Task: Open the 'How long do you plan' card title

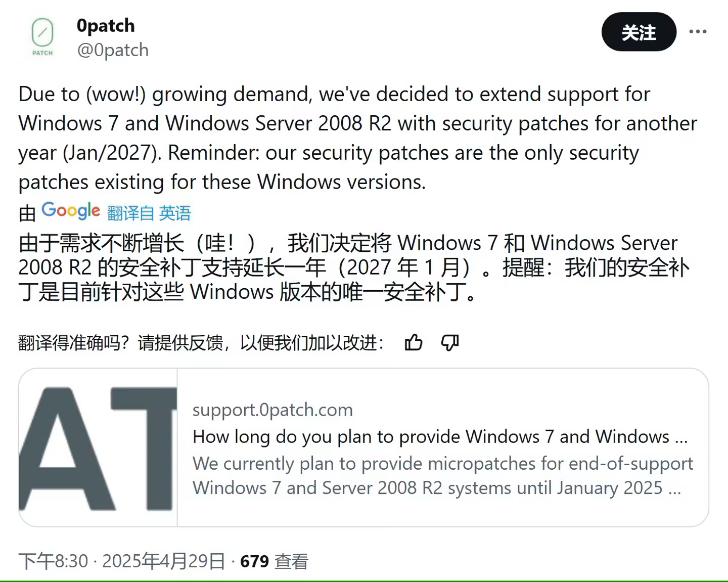Action: (440, 436)
